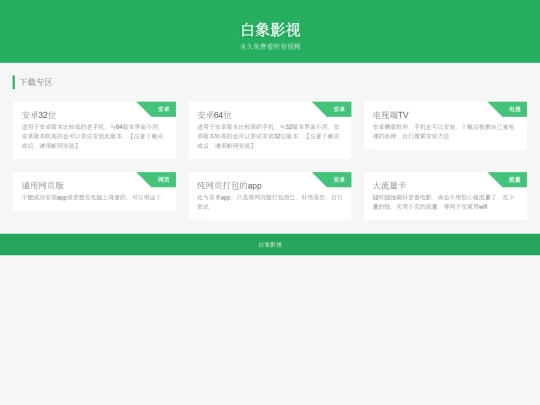Click the 安卓 ribbon tag on 安卓32位 card

(164, 109)
